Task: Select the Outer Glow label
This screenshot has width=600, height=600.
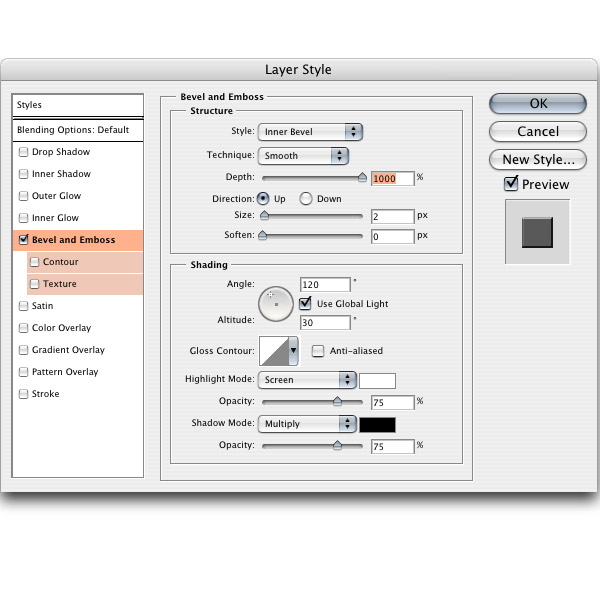Action: pos(56,196)
